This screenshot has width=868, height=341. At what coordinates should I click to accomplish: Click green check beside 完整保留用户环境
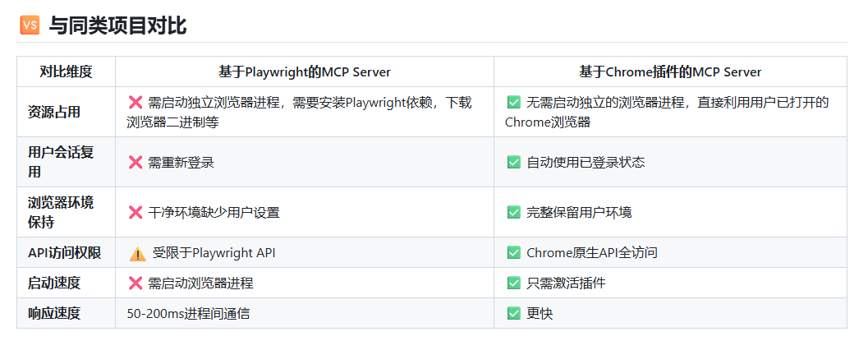(x=514, y=212)
